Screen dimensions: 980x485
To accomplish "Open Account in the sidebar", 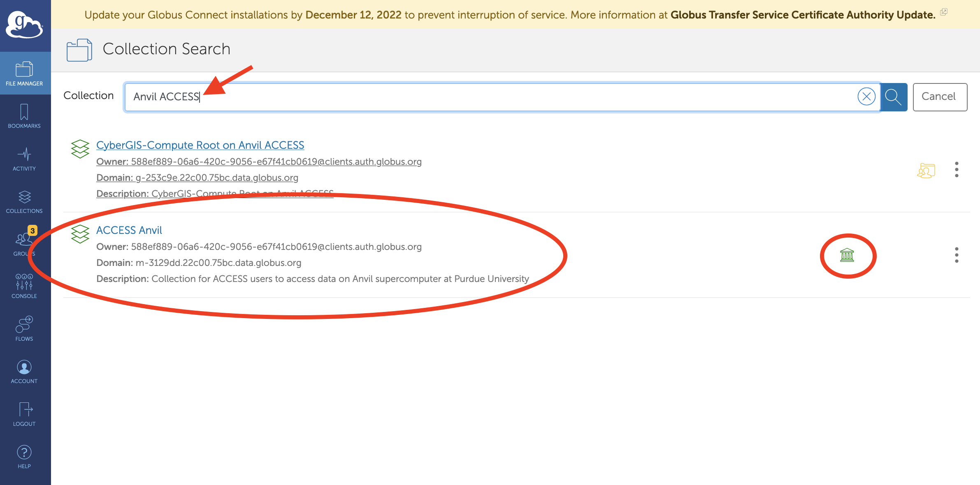I will pyautogui.click(x=25, y=372).
